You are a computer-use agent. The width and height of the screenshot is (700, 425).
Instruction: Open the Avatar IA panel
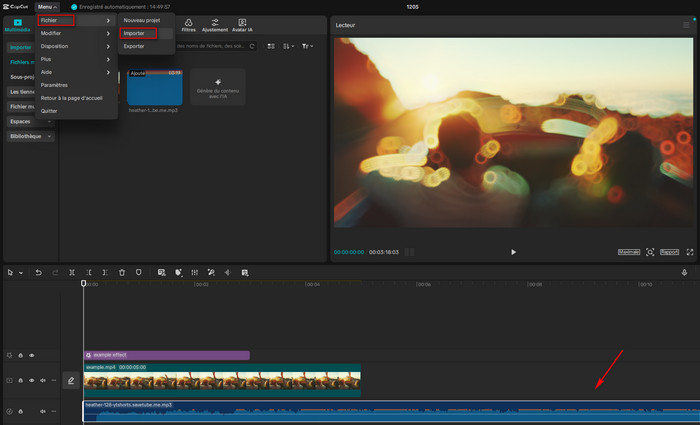242,26
